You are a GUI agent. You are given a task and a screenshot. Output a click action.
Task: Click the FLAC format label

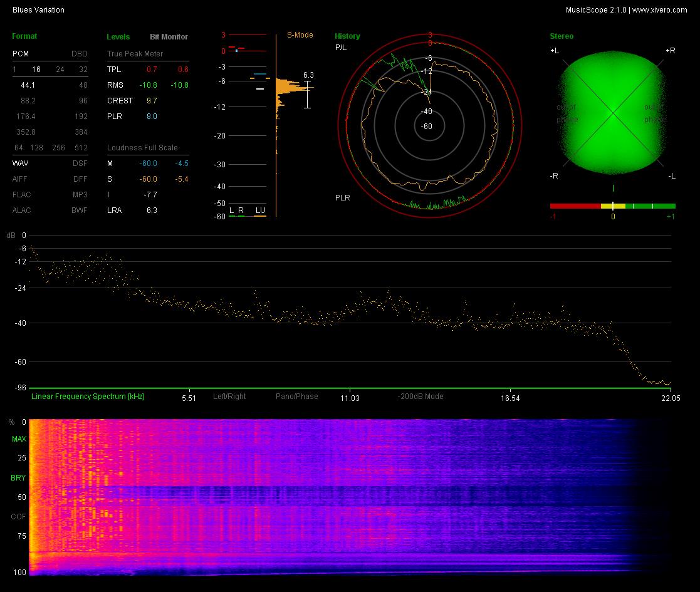(21, 194)
